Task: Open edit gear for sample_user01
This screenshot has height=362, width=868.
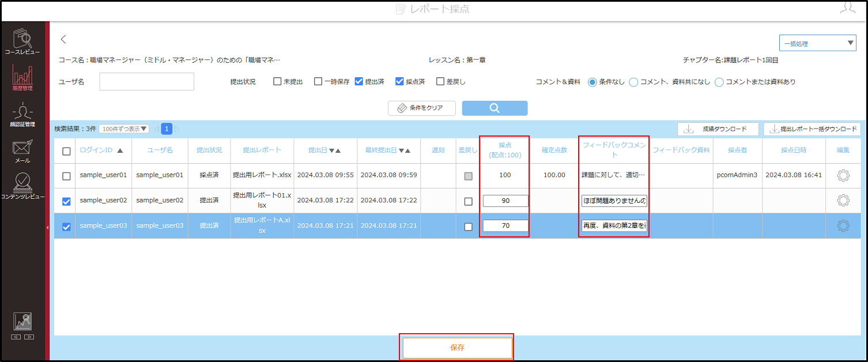Action: point(843,175)
